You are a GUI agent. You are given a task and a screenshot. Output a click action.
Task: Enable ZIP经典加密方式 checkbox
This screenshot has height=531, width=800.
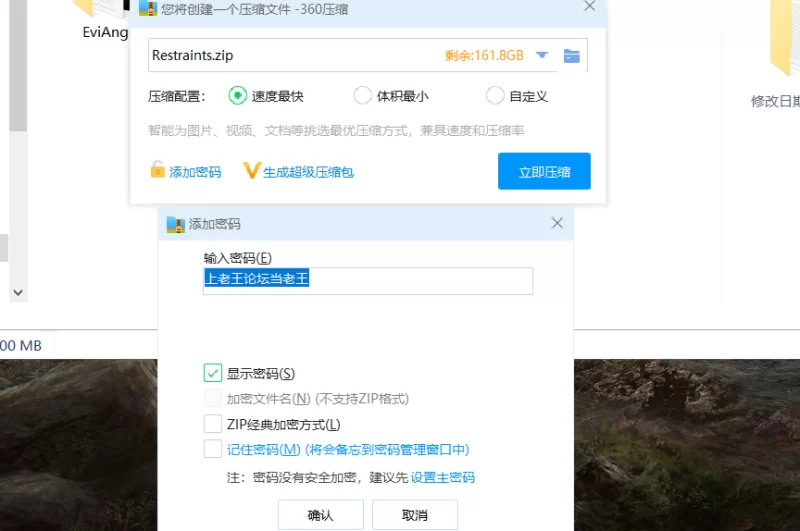pyautogui.click(x=213, y=424)
